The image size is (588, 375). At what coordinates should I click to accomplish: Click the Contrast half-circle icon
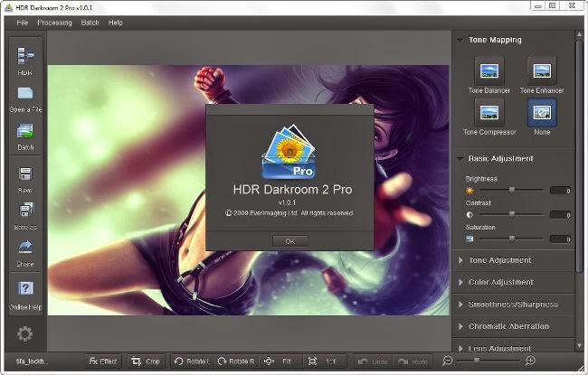pos(469,215)
